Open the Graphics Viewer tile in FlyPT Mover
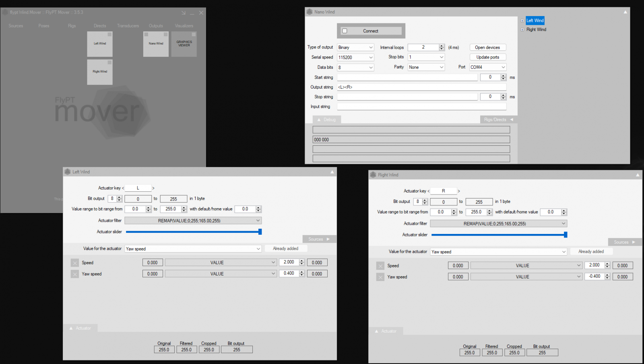The width and height of the screenshot is (644, 364). 184,44
